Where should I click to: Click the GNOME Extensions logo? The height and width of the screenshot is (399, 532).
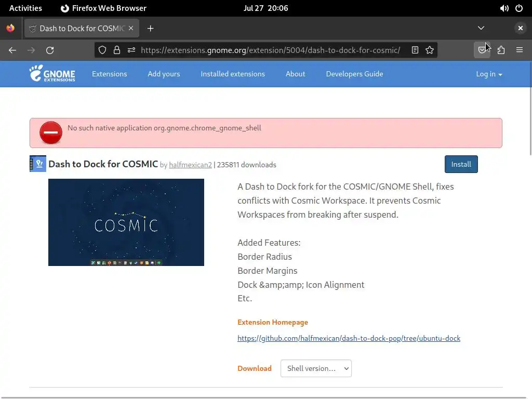coord(52,73)
